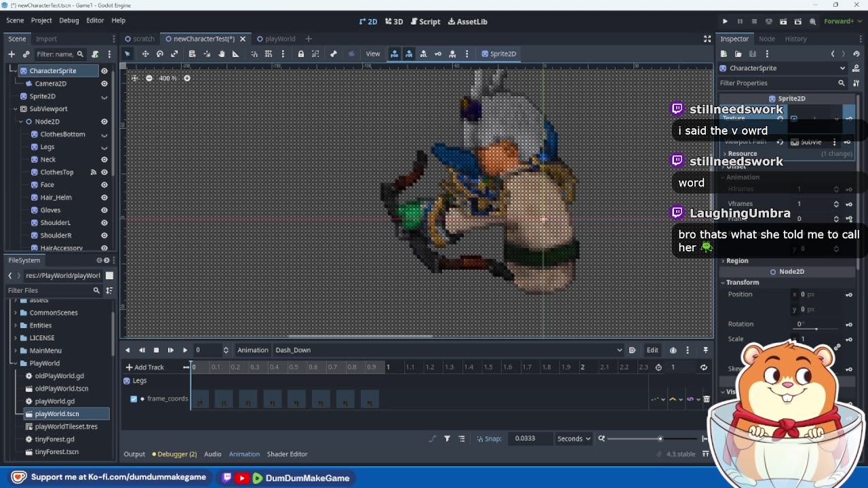The width and height of the screenshot is (868, 488).
Task: Toggle distraction-free mode expand icon
Action: [x=707, y=39]
